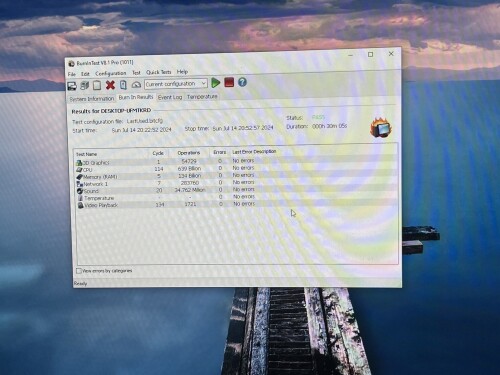Image resolution: width=500 pixels, height=375 pixels.
Task: Open the File menu
Action: (72, 74)
